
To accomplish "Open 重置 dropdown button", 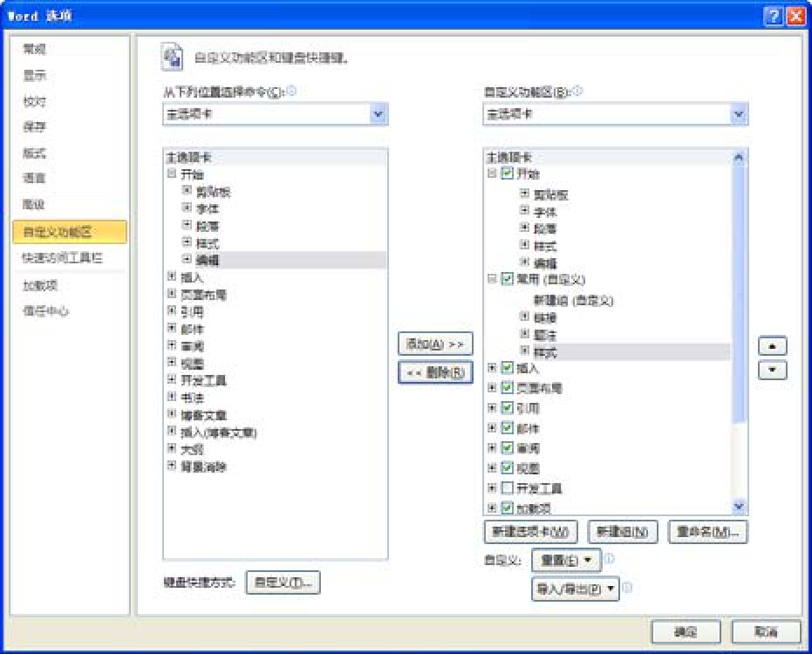I will pyautogui.click(x=566, y=560).
